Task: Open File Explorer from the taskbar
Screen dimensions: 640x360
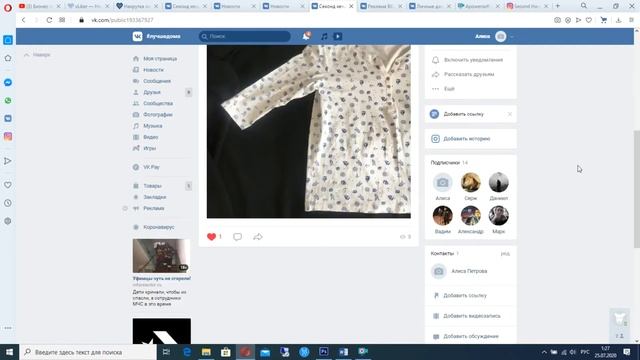Action: (x=206, y=352)
